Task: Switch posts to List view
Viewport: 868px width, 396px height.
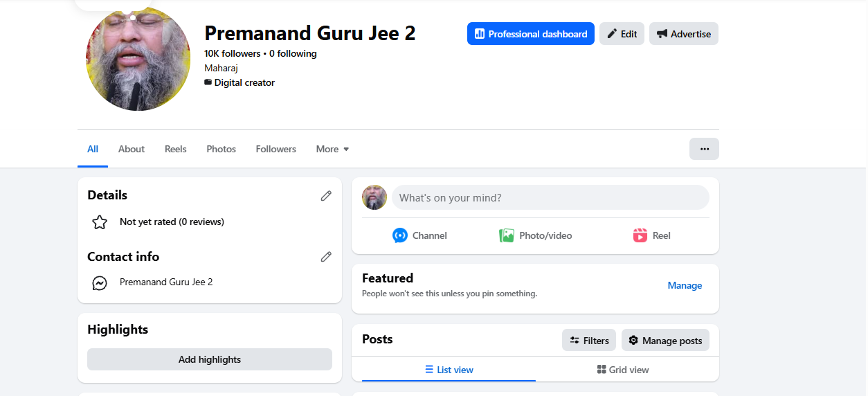Action: [x=449, y=370]
